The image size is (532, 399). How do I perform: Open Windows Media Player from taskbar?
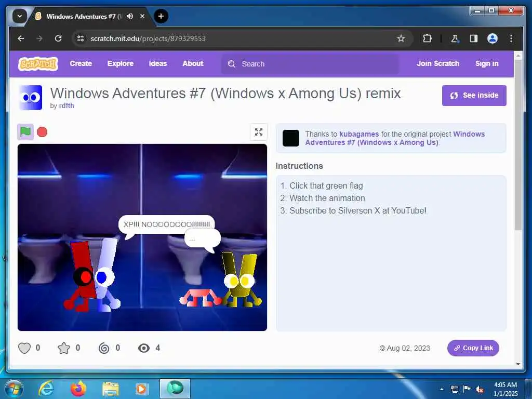(141, 389)
